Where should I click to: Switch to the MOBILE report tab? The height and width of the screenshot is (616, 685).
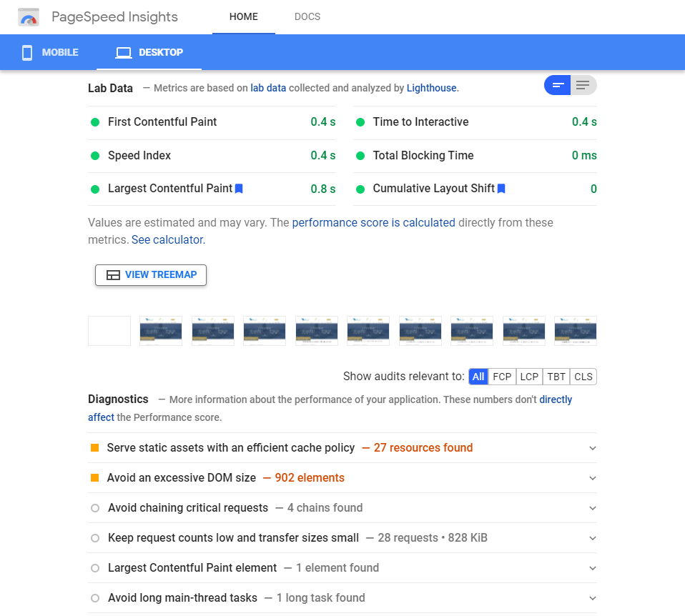click(50, 52)
